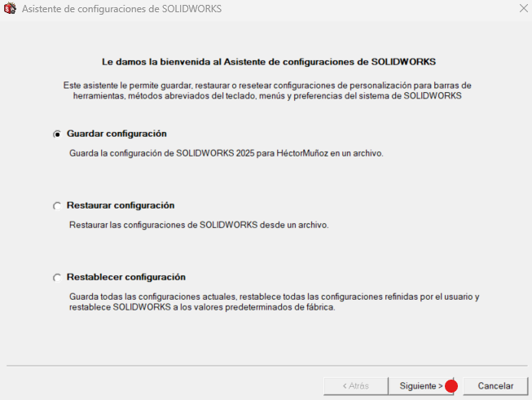Click the description starting 'Guarda todas las configuraciones actuales'
532x400 pixels.
click(x=274, y=302)
